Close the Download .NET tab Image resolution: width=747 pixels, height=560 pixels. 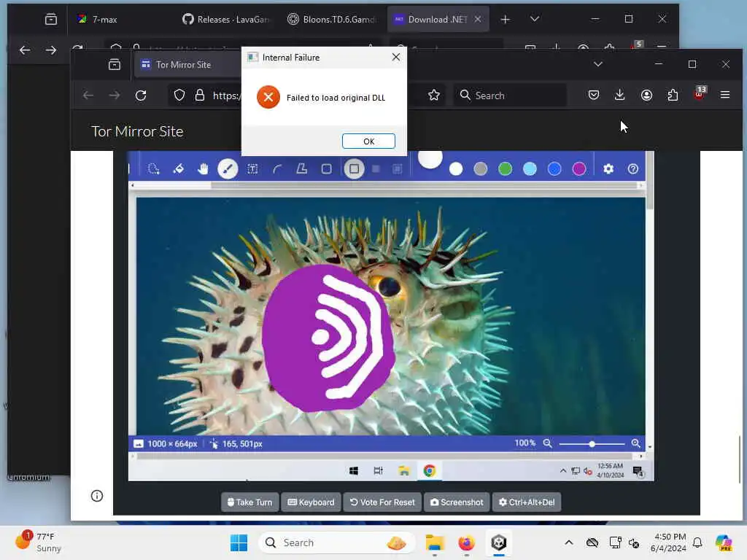(x=477, y=19)
